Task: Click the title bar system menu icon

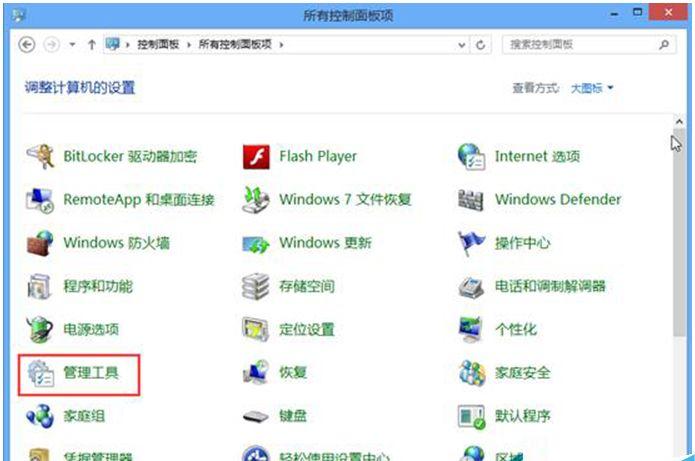Action: (x=18, y=15)
